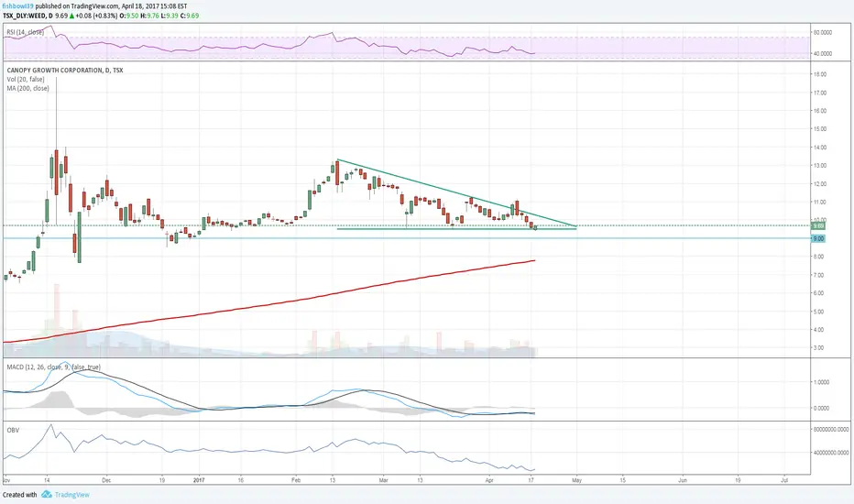Viewport: 854px width, 504px height.
Task: Click the 4.00 price axis label
Action: (819, 330)
